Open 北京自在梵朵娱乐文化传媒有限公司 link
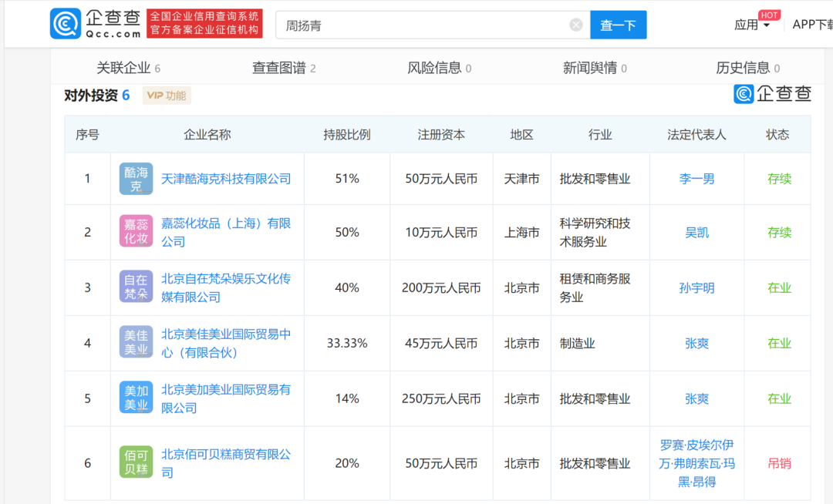This screenshot has width=833, height=504. click(226, 287)
